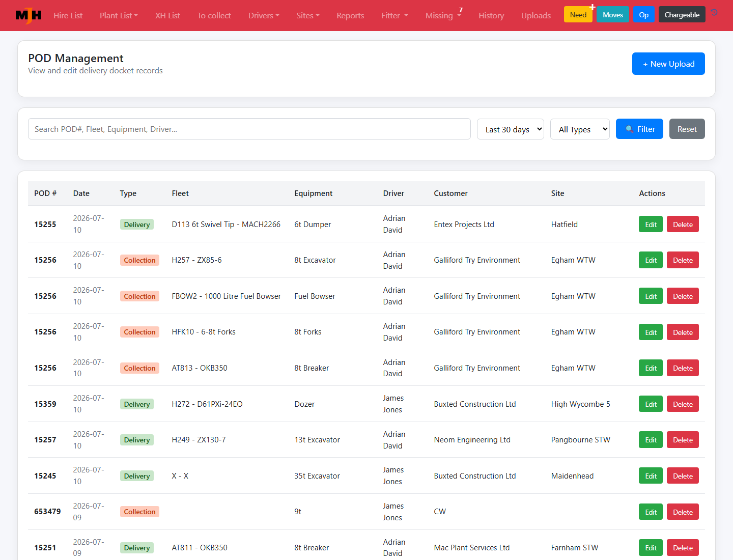Click the Filter button with magnifier icon
The image size is (733, 560).
[639, 129]
